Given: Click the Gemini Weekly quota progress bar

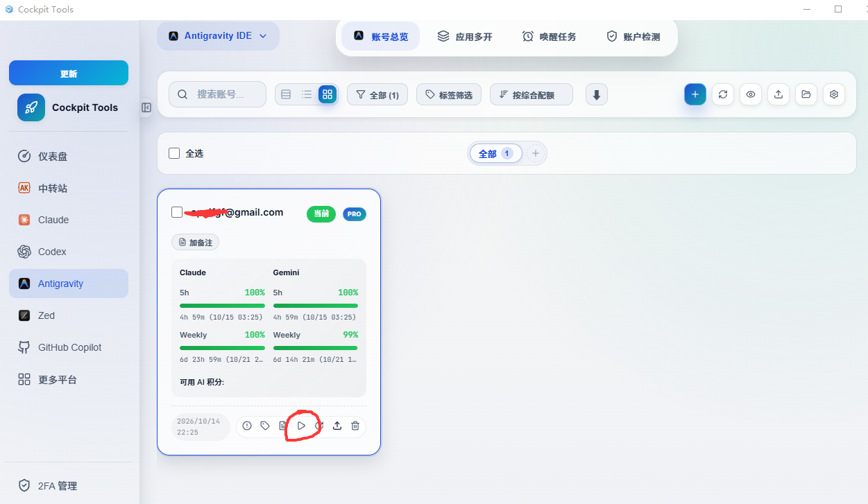Looking at the screenshot, I should (x=316, y=348).
